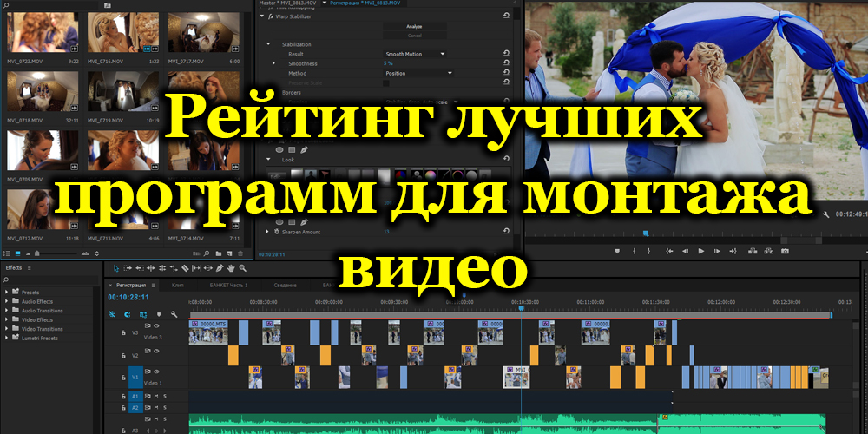Go to In point
The image size is (868, 434).
pos(669,251)
